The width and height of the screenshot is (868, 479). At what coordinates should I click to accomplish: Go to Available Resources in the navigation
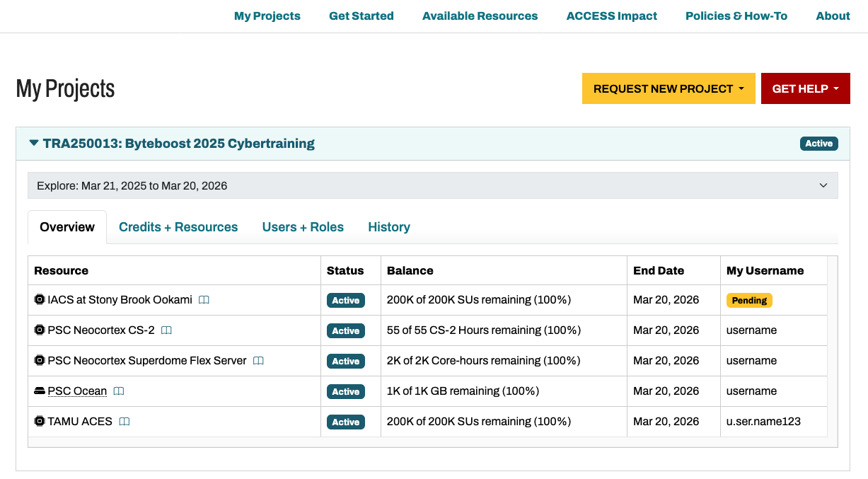coord(480,16)
